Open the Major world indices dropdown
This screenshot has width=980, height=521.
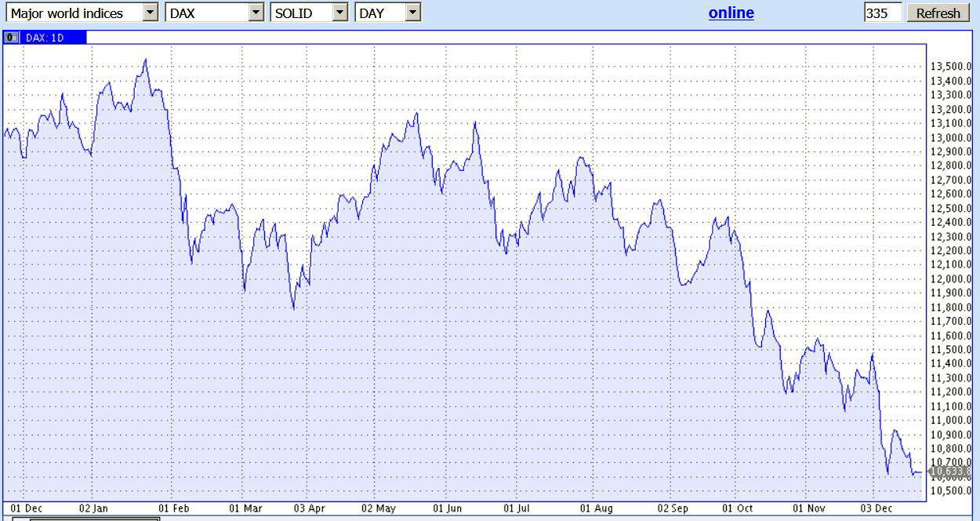151,13
